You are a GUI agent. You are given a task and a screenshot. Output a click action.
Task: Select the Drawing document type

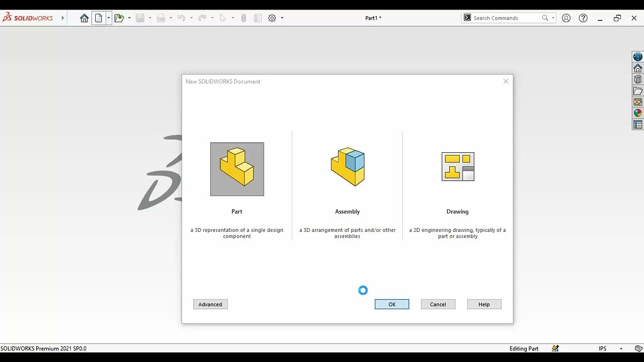(x=458, y=166)
